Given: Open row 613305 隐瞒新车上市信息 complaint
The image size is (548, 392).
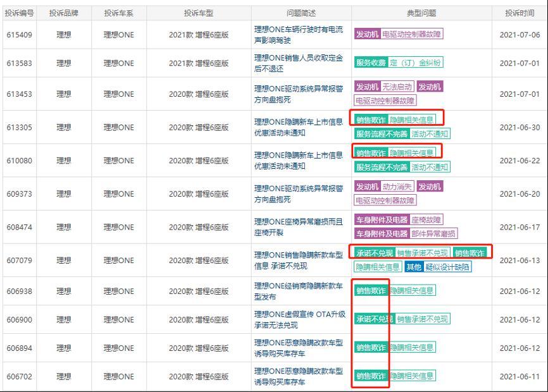Looking at the screenshot, I should (299, 127).
